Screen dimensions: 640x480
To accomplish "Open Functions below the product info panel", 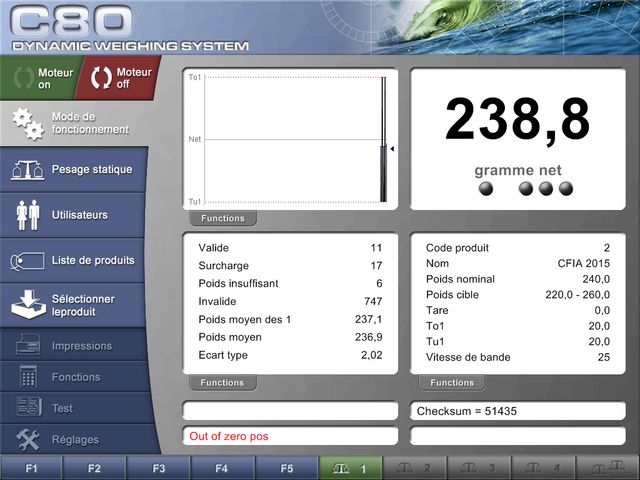I will coord(452,383).
